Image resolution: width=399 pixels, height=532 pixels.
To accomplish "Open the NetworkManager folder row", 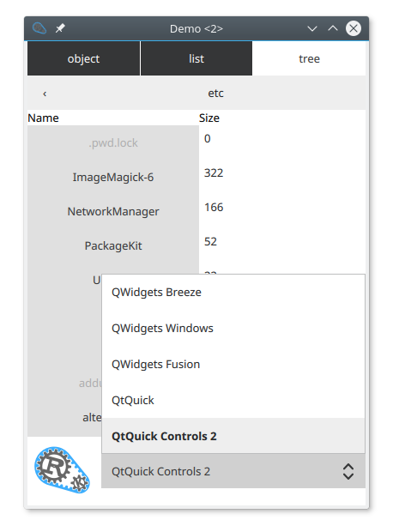I will (x=113, y=211).
